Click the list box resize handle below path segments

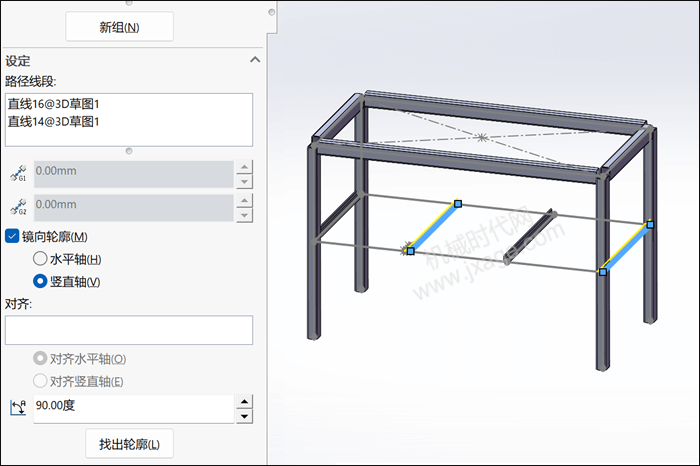[129, 151]
